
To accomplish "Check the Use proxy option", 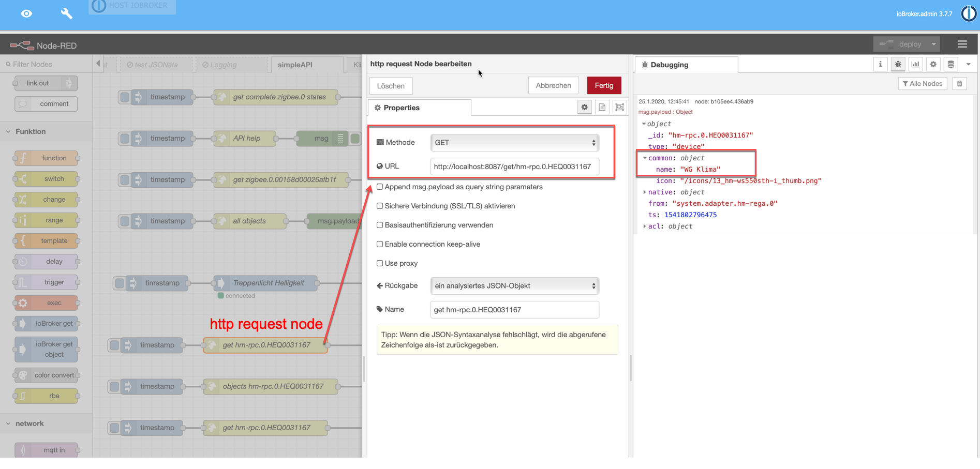I will (380, 263).
